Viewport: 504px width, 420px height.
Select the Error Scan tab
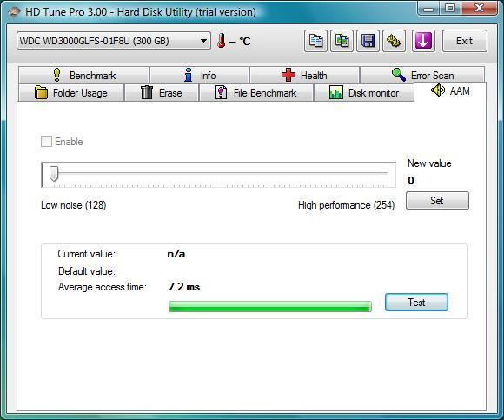(x=422, y=76)
